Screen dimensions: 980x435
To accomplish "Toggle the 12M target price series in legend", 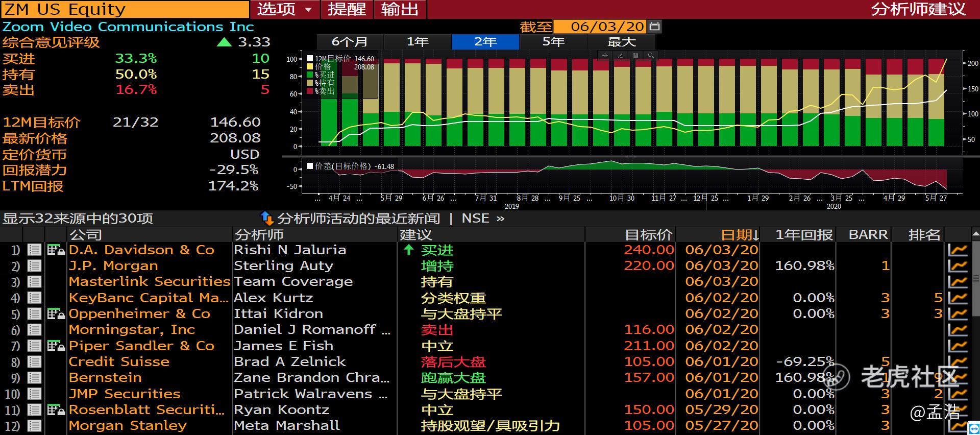I will pos(310,59).
